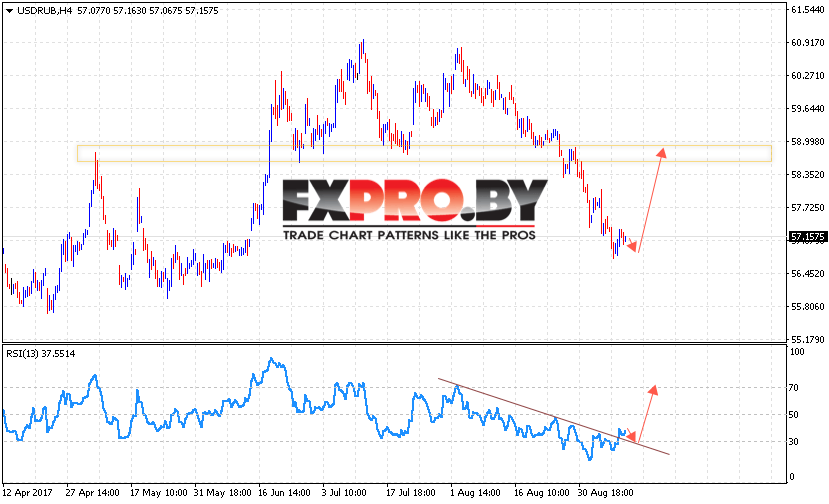This screenshot has height=504, width=829.
Task: Click the low price 57.0675 in header
Action: [x=165, y=11]
